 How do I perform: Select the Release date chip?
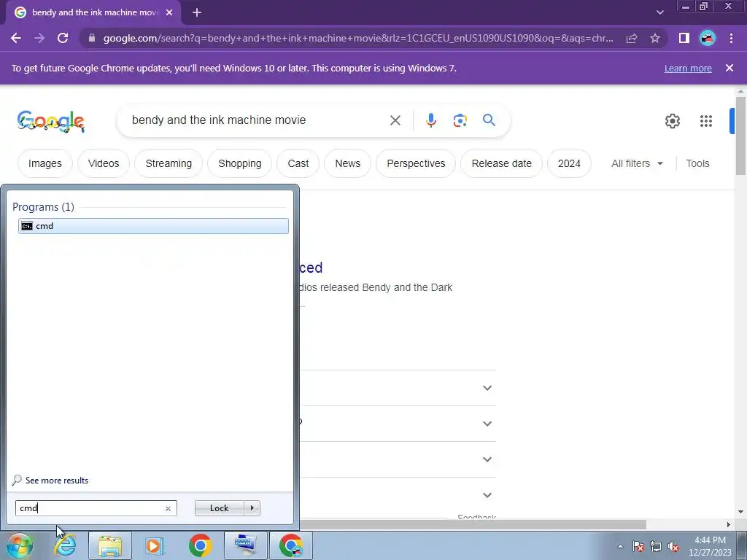pos(502,163)
